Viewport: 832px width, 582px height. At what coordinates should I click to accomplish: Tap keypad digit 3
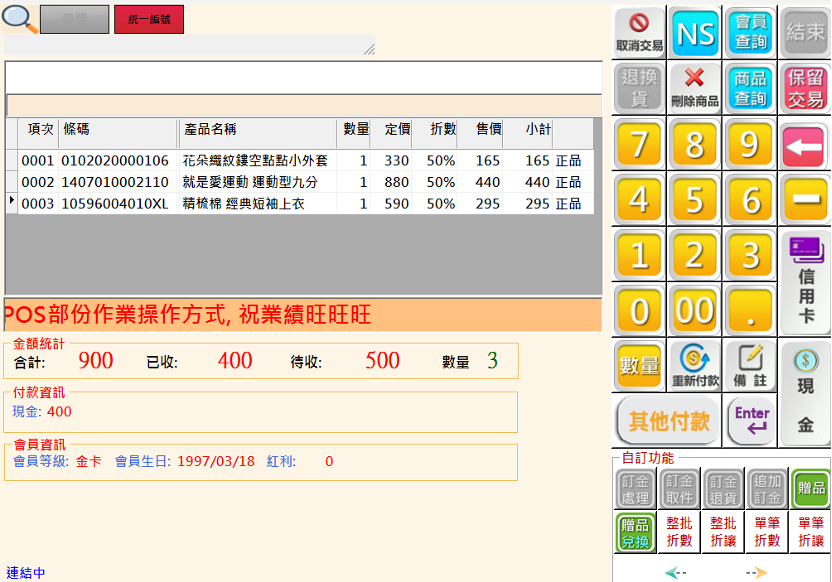(x=750, y=255)
